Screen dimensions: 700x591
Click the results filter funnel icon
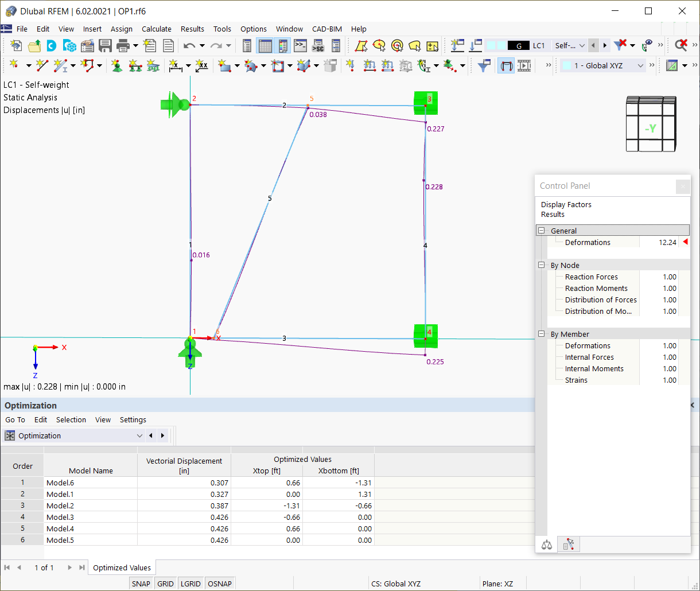484,66
